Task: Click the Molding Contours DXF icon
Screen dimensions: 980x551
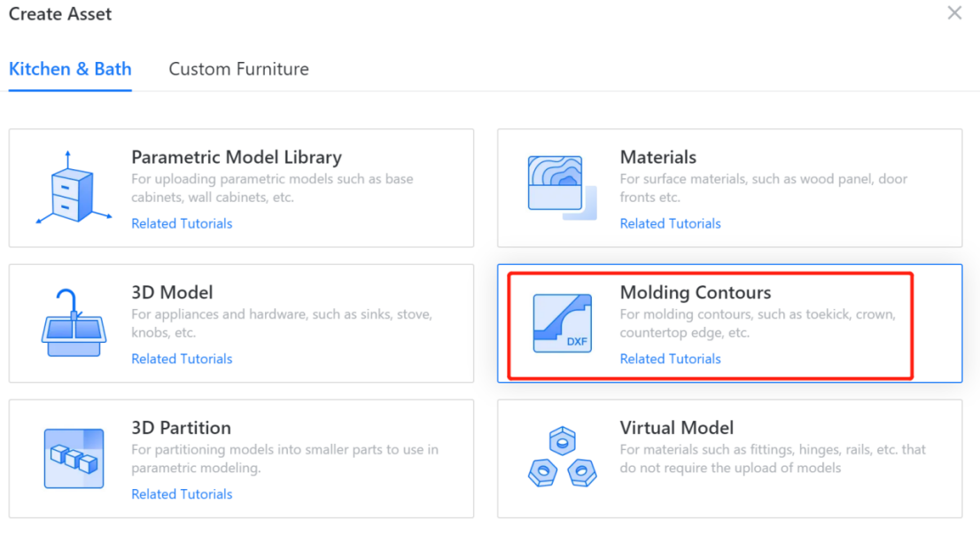Action: click(562, 323)
